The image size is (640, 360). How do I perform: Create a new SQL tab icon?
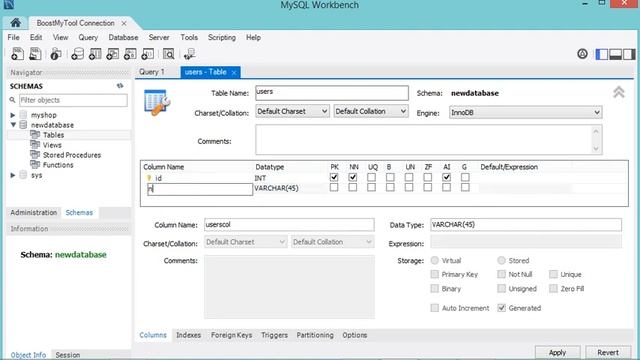(x=18, y=54)
